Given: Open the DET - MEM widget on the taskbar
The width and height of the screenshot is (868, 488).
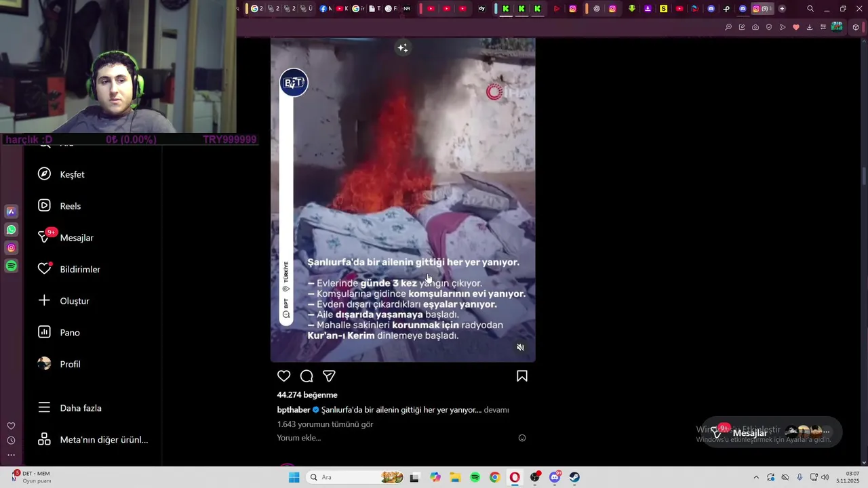Looking at the screenshot, I should point(33,477).
